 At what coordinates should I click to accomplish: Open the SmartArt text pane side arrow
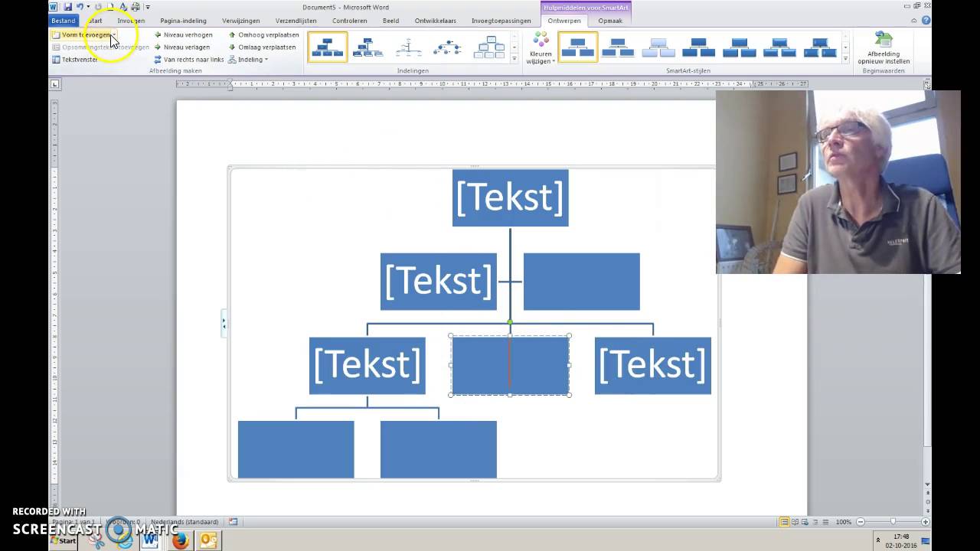click(x=224, y=324)
